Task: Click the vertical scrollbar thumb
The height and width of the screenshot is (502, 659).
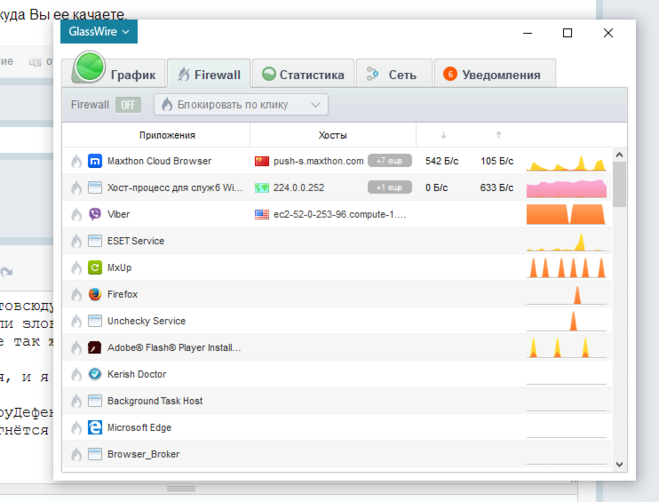Action: click(x=619, y=184)
